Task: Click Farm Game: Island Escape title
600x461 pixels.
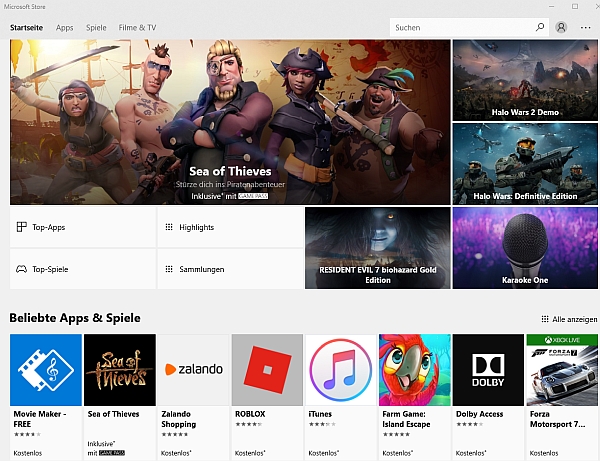Action: [x=406, y=419]
